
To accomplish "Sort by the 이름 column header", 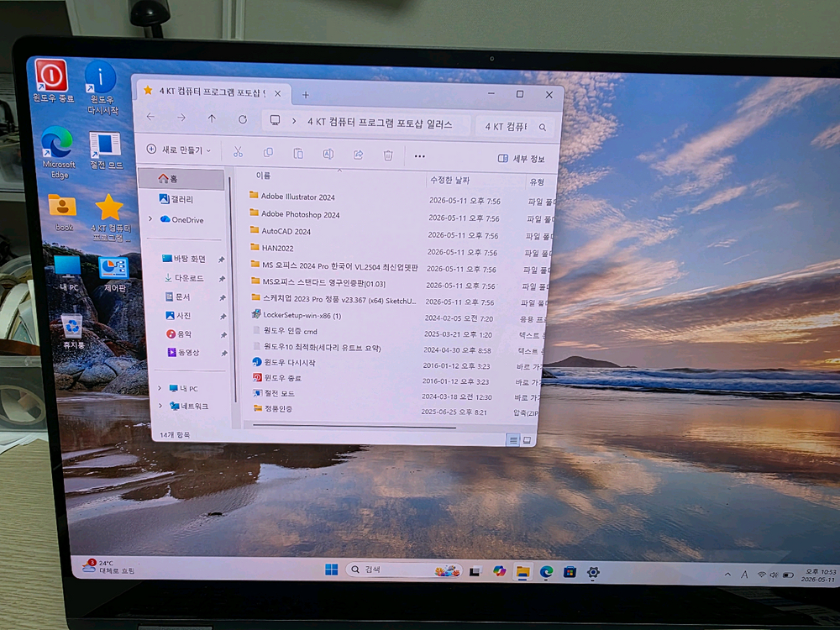I will click(263, 176).
